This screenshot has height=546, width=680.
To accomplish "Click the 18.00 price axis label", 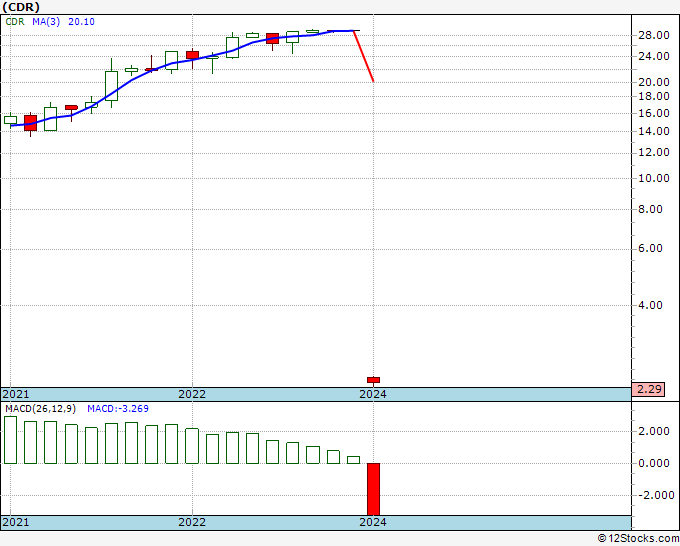I will [x=654, y=96].
